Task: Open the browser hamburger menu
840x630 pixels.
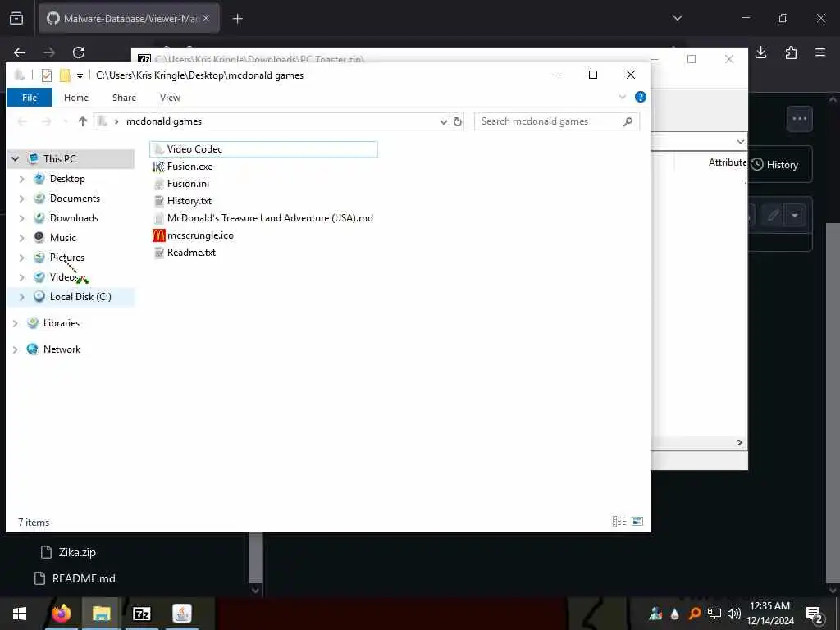Action: click(820, 52)
